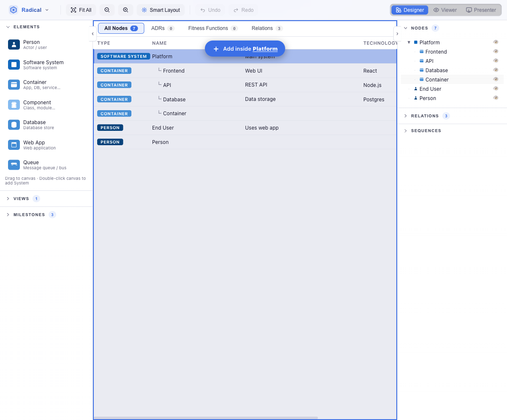507x420 pixels.
Task: Click the Redo button
Action: [244, 10]
